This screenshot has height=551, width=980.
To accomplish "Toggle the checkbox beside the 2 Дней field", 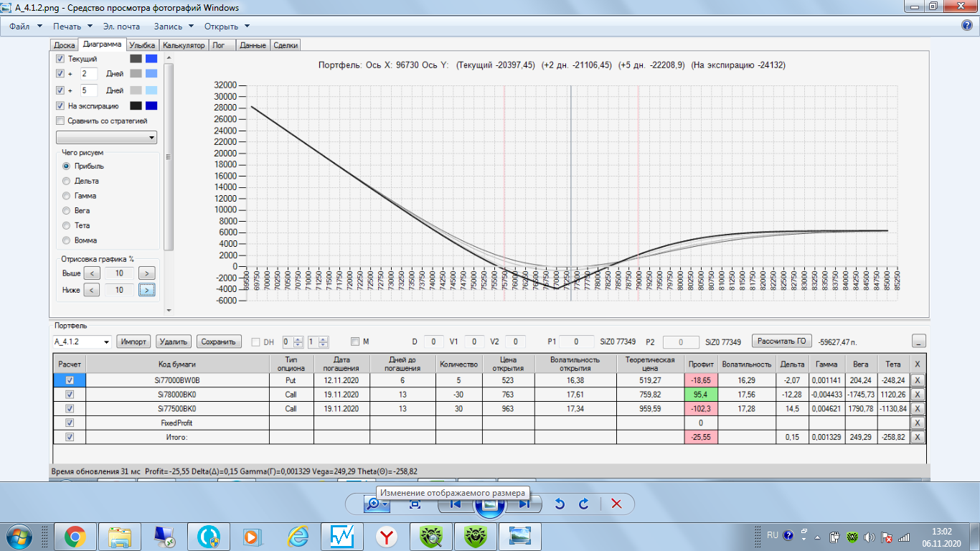I will 60,74.
